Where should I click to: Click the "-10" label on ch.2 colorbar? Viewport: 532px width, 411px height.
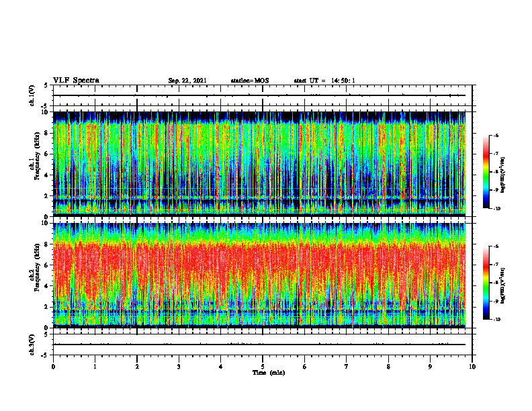click(496, 320)
